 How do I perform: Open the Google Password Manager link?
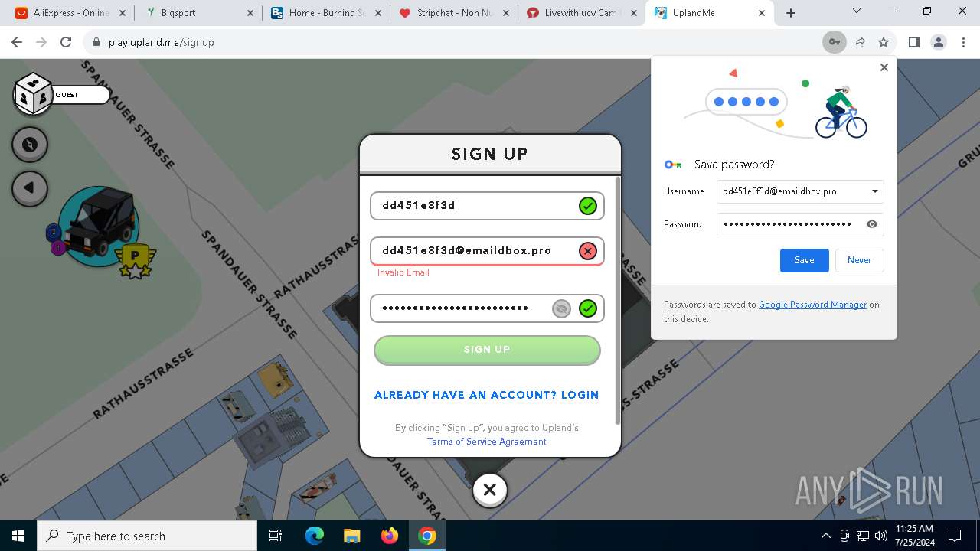(x=812, y=305)
